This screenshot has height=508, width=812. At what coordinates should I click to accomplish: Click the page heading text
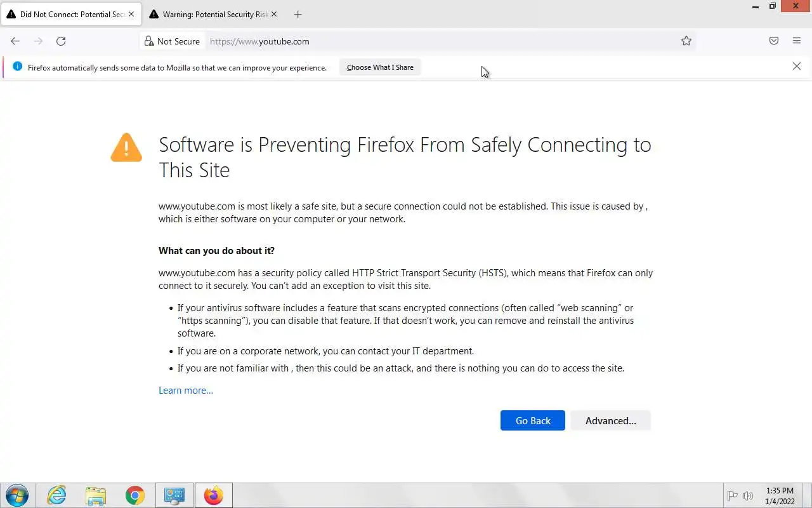(405, 157)
